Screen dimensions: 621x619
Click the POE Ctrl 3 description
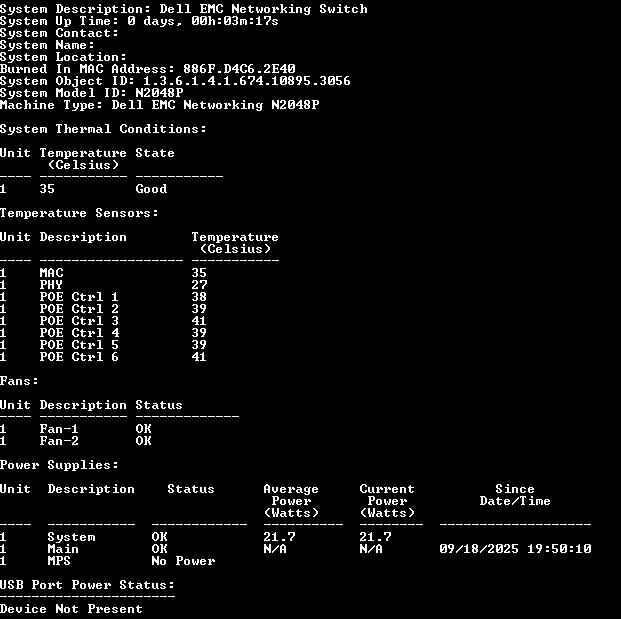[79, 321]
